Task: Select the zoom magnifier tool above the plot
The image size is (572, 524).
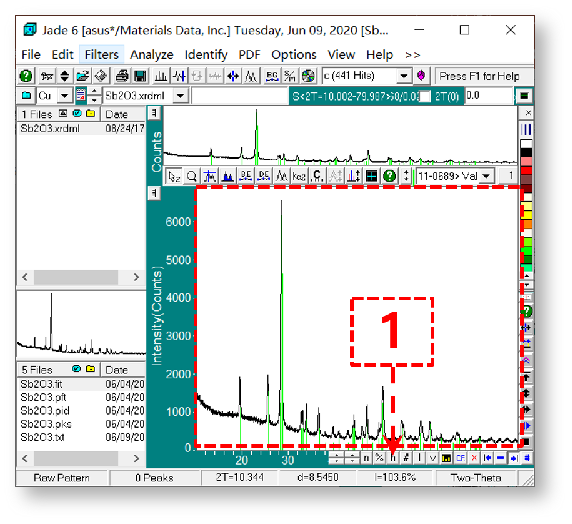Action: pyautogui.click(x=192, y=176)
